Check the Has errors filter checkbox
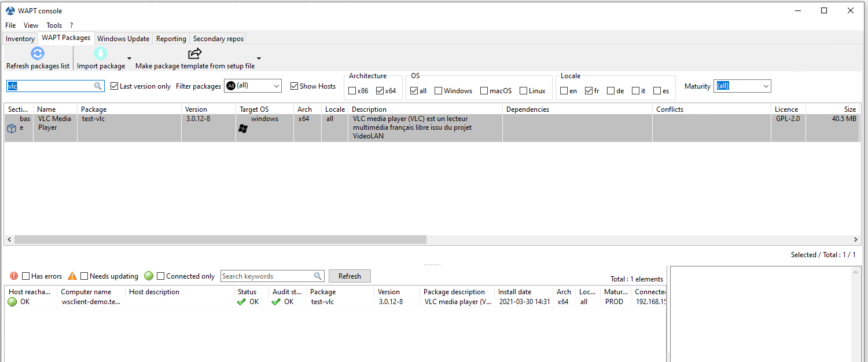 point(25,276)
